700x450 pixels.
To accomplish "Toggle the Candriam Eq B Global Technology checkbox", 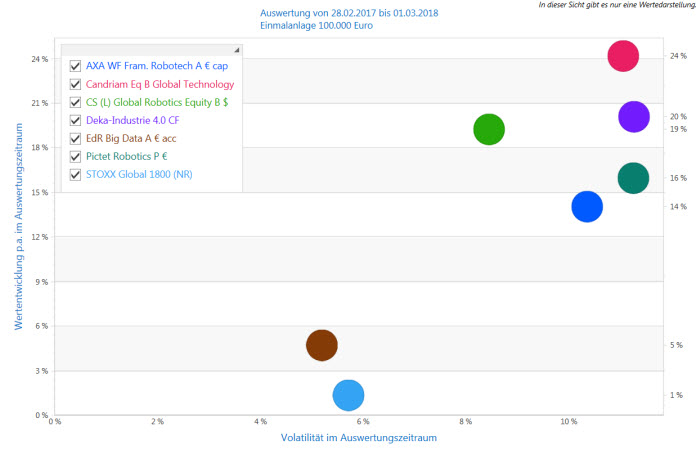I will (x=75, y=84).
